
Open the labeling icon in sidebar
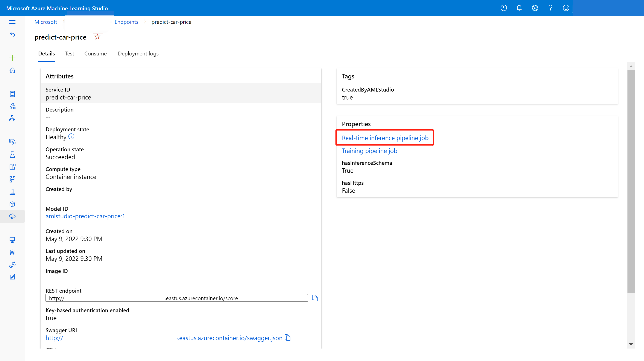[x=12, y=277]
